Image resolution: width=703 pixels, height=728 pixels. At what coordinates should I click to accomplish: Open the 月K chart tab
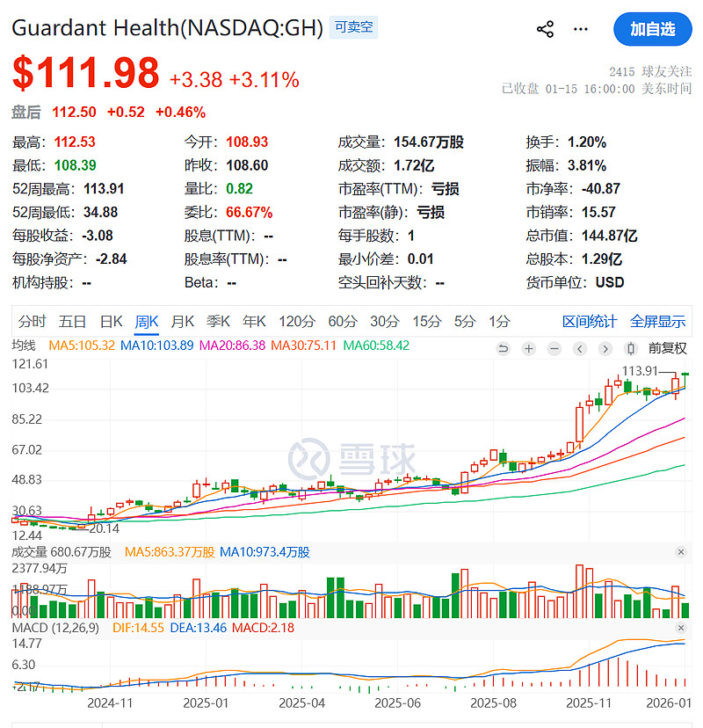click(x=183, y=321)
